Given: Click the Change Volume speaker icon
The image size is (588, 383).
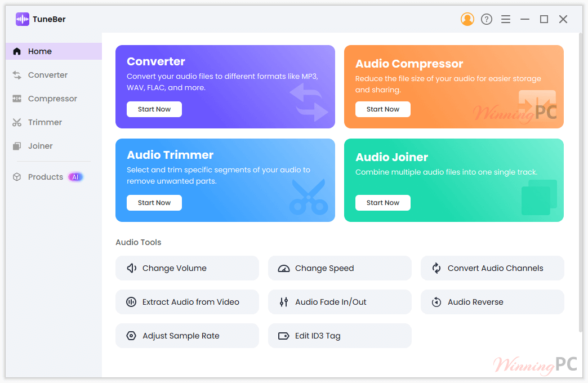Looking at the screenshot, I should 131,268.
